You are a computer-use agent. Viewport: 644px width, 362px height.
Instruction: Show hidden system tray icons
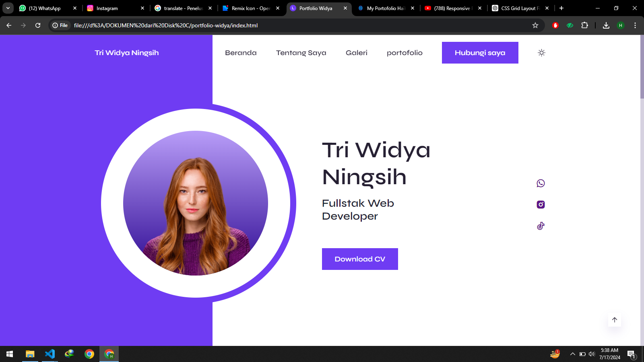coord(572,354)
